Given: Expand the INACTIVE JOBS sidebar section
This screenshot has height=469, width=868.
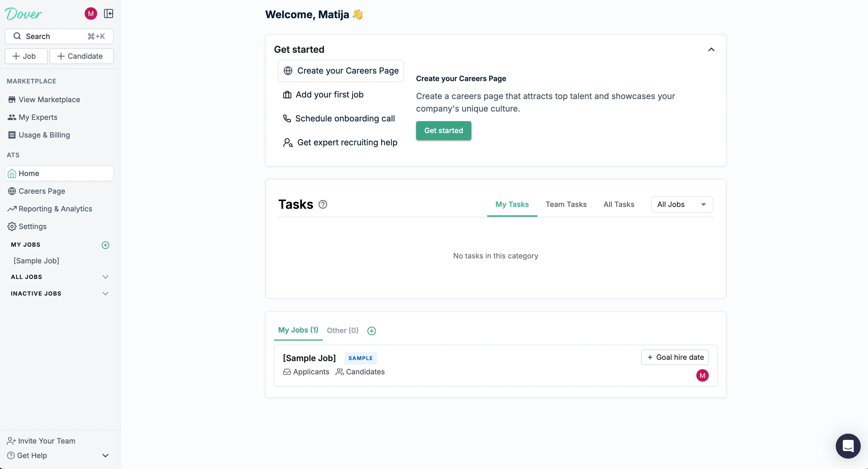Looking at the screenshot, I should pos(105,293).
